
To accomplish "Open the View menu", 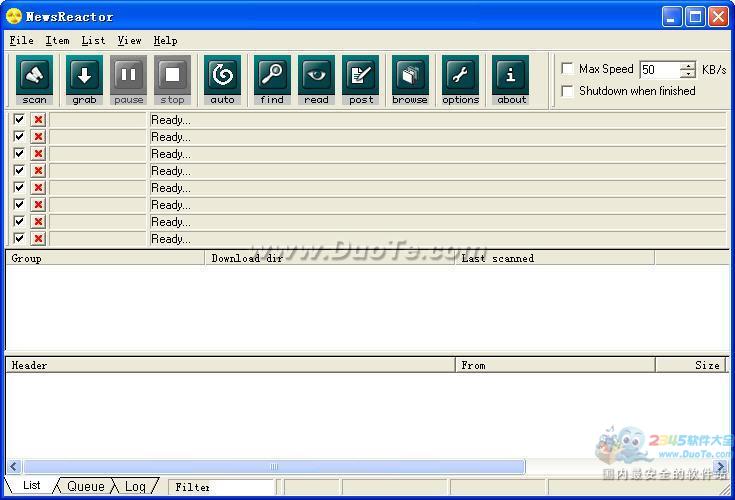I will tap(129, 41).
